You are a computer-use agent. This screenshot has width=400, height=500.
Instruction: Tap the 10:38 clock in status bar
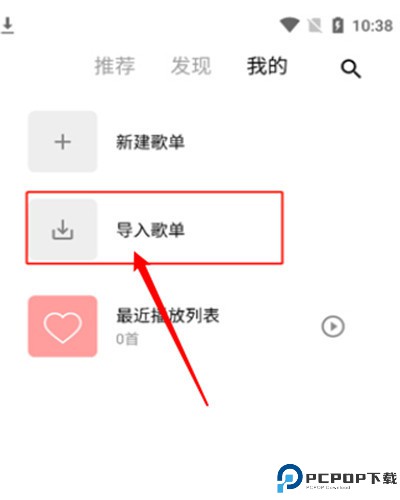click(373, 26)
